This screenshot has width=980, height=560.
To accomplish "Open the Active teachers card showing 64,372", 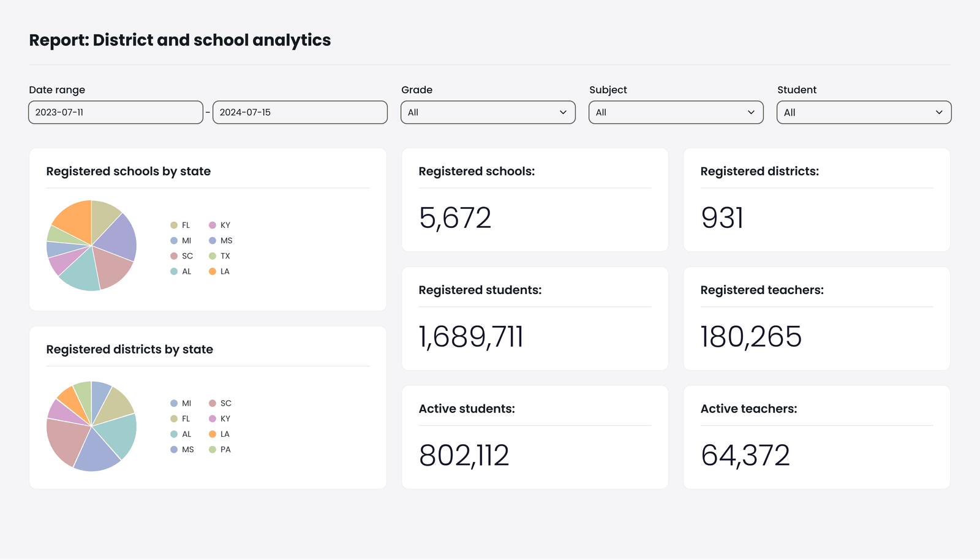I will click(x=816, y=437).
